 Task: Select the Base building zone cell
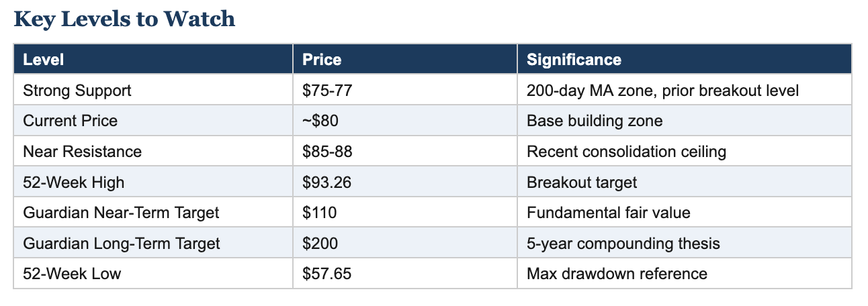[595, 121]
